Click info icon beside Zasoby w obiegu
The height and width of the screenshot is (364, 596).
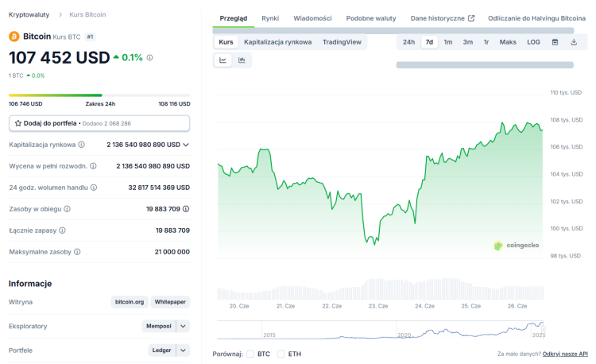point(67,209)
